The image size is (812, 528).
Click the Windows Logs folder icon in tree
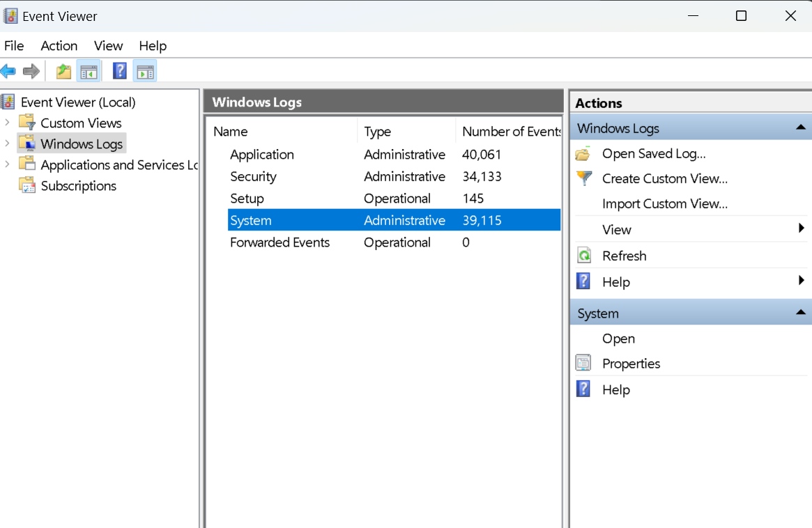[27, 143]
